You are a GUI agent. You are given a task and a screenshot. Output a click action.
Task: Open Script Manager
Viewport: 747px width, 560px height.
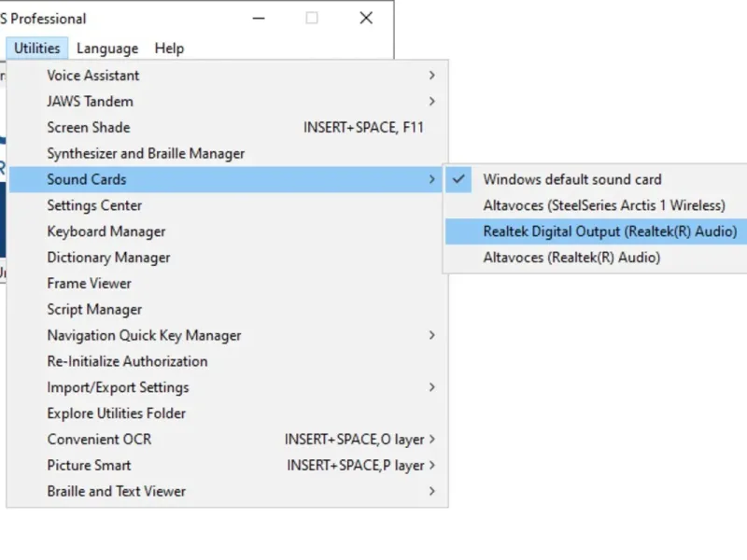tap(94, 310)
